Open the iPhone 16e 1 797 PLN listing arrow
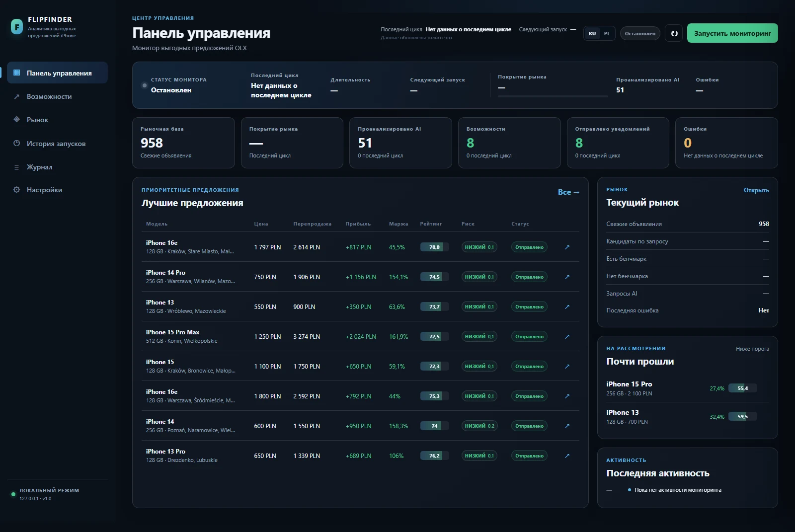795x532 pixels. (x=567, y=247)
